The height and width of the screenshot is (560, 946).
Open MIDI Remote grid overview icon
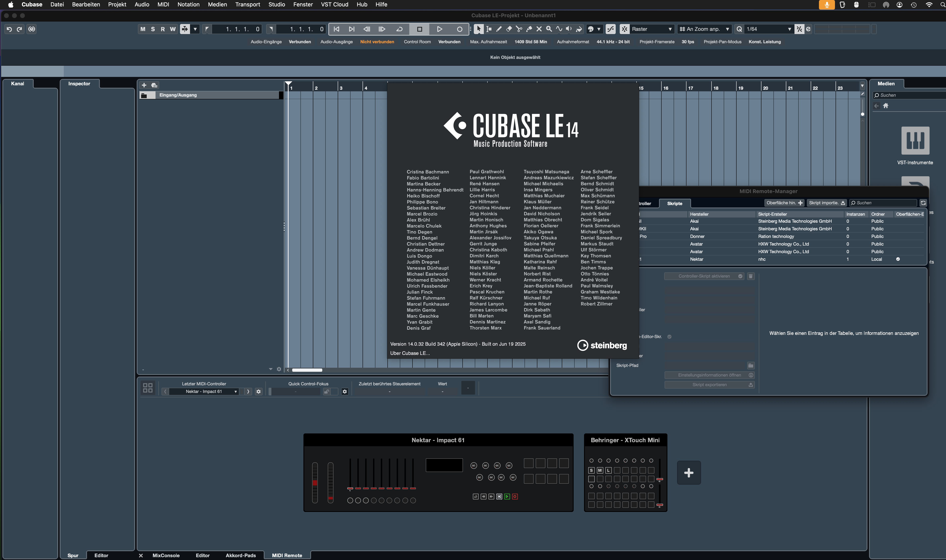(x=148, y=388)
